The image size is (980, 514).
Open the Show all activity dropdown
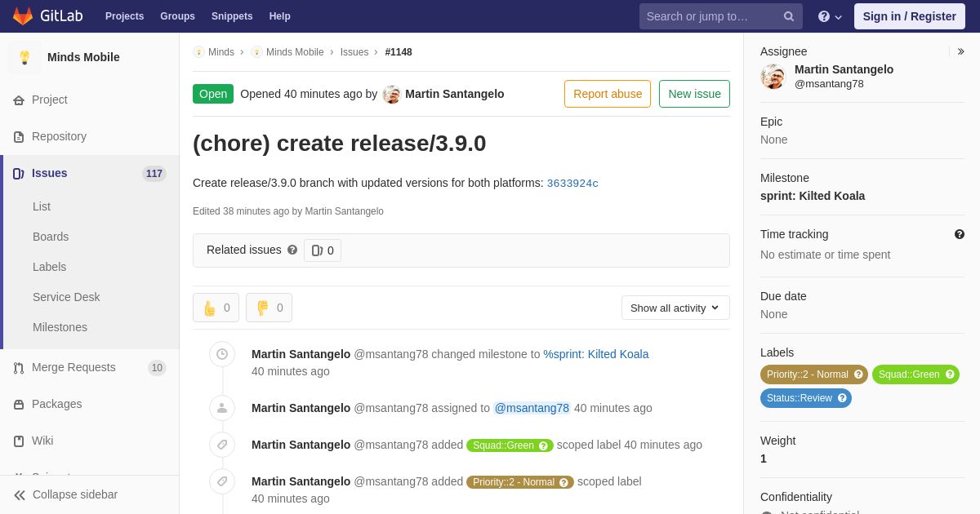[675, 308]
